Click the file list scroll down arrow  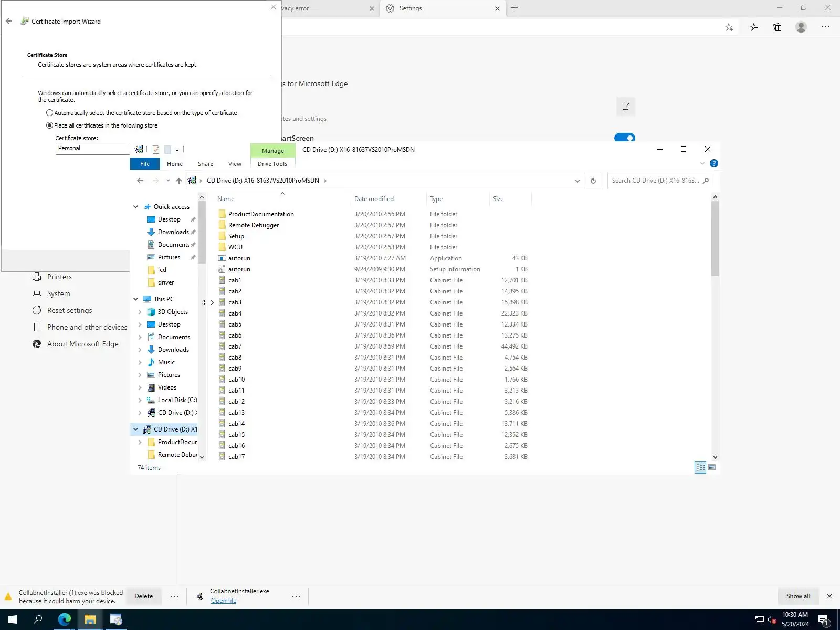pos(715,457)
